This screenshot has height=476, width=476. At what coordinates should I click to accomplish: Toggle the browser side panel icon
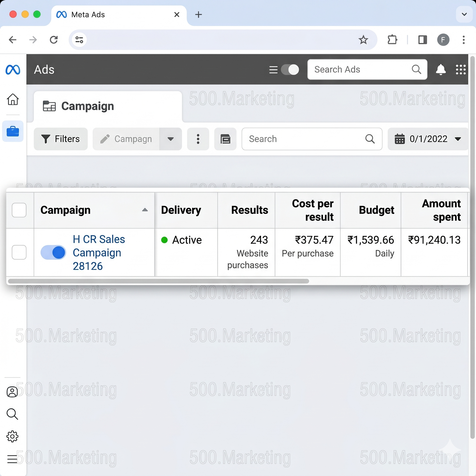click(x=422, y=40)
